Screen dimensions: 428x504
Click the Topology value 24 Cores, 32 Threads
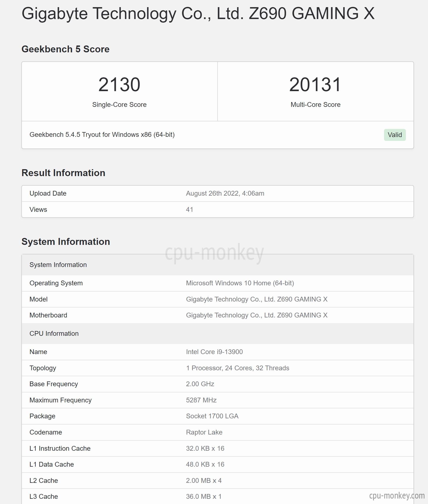(238, 368)
